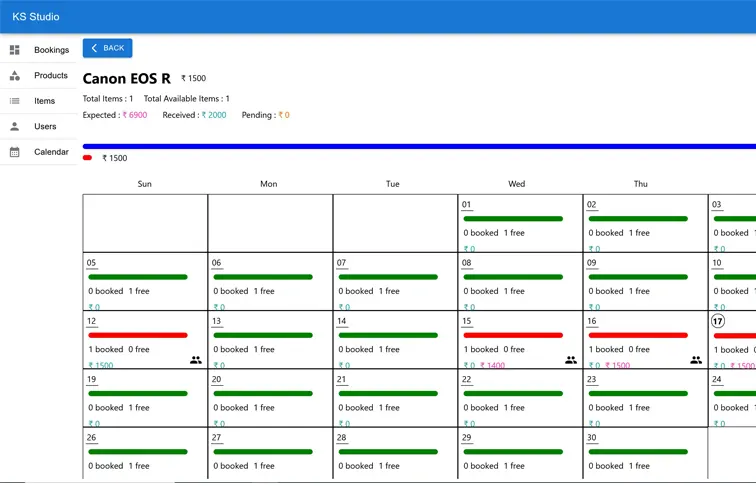Screen dimensions: 756x486
Task: Click the BACK button
Action: click(x=108, y=48)
